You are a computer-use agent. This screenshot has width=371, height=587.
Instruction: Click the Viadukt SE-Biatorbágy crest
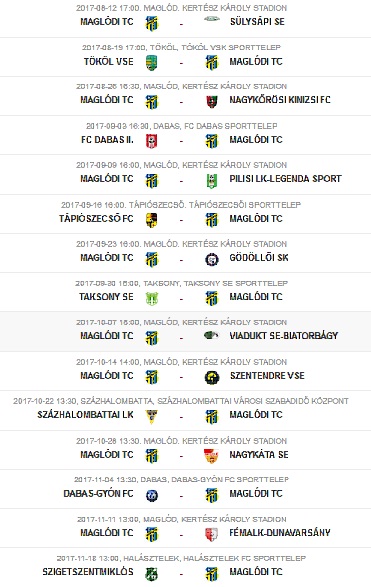[211, 335]
